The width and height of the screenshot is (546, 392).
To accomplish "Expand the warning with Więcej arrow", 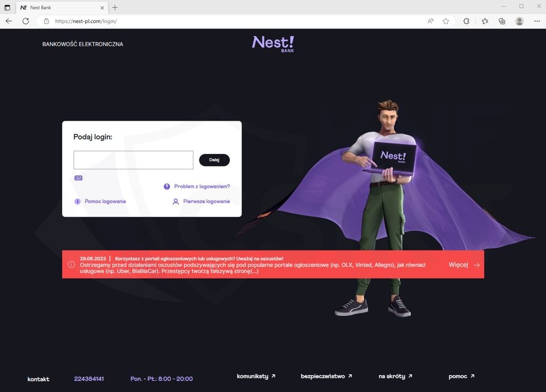I will (x=464, y=265).
